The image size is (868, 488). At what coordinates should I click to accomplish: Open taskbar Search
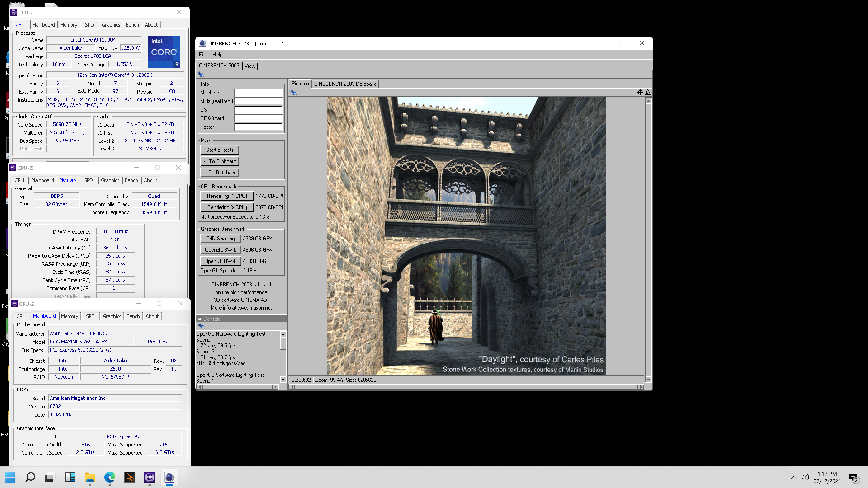pyautogui.click(x=30, y=477)
